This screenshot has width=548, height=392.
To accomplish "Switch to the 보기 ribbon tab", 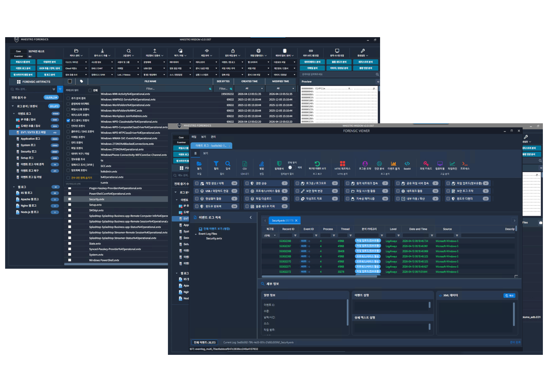I will coord(206,153).
